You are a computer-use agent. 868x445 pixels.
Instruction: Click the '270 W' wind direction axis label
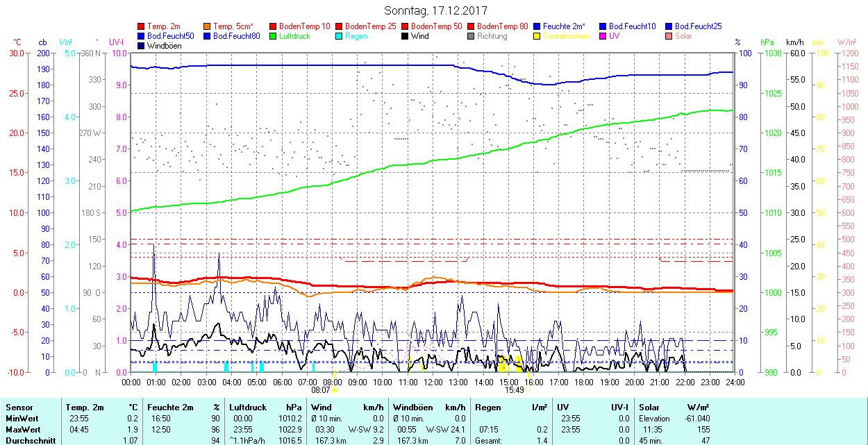(x=90, y=133)
